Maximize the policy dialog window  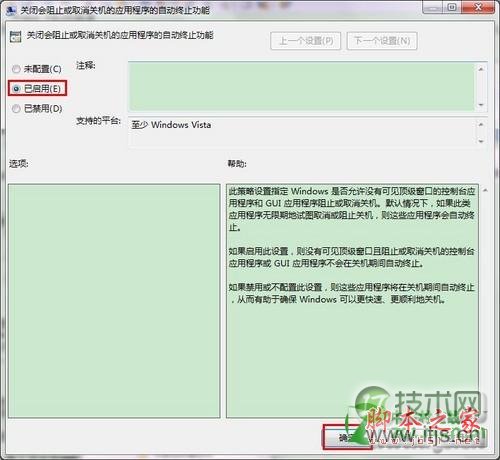tap(452, 7)
